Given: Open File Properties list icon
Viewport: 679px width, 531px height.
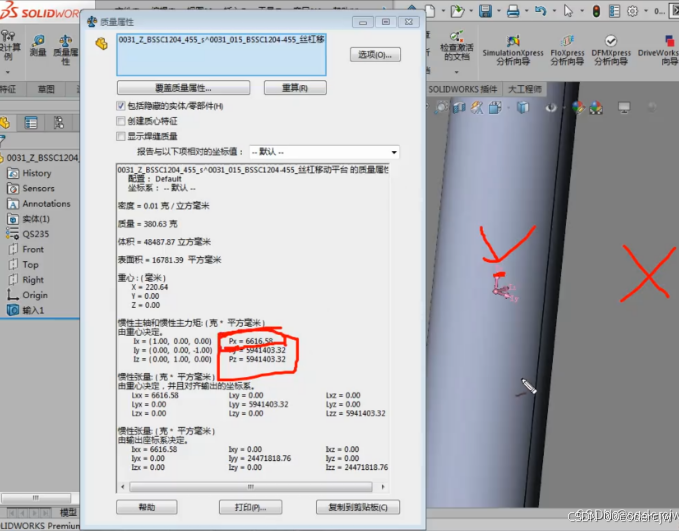Looking at the screenshot, I should pos(614,11).
